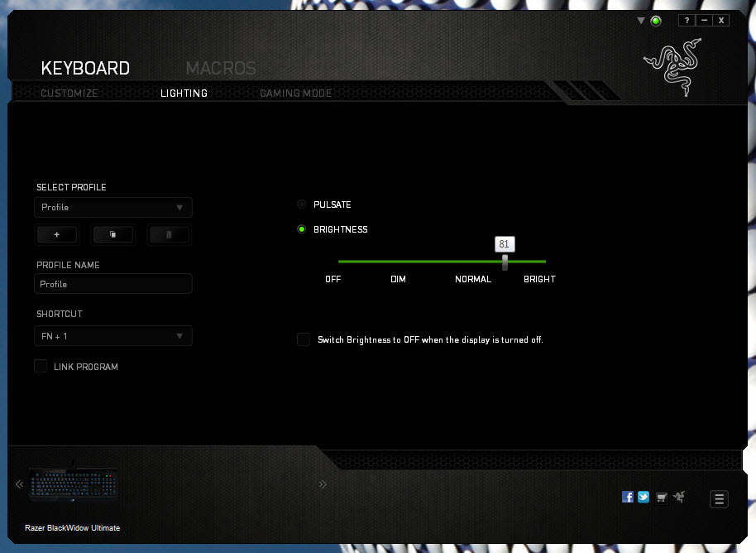Delete profile using the trash icon
Screen dimensions: 756x553
[169, 234]
